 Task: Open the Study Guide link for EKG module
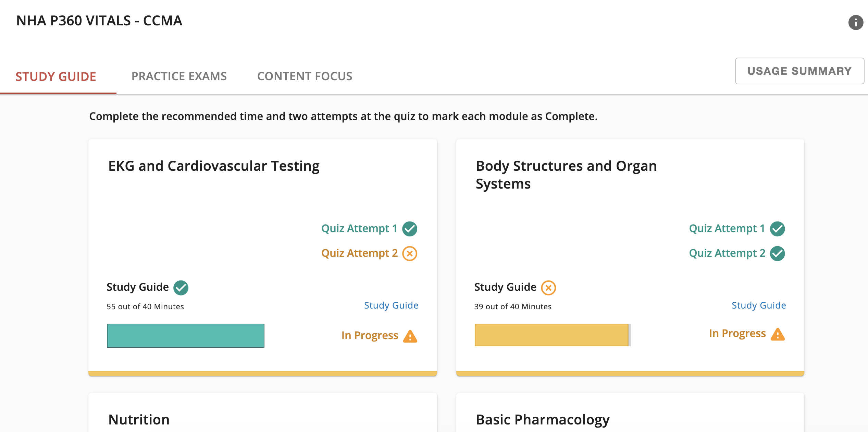(x=391, y=305)
